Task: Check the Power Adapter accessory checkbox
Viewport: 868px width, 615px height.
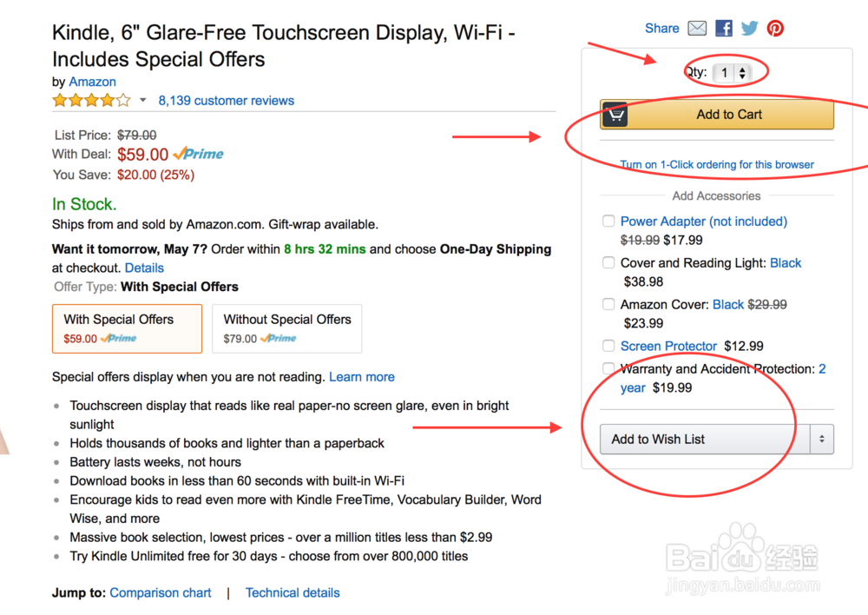Action: 609,222
